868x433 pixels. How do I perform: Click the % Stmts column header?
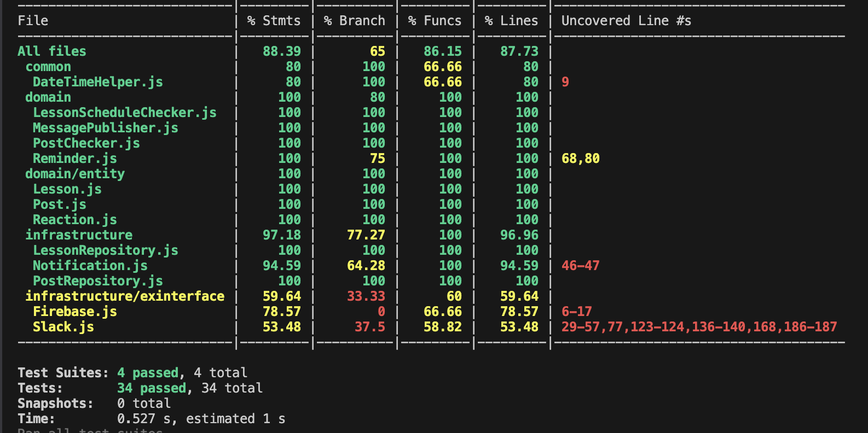point(274,21)
